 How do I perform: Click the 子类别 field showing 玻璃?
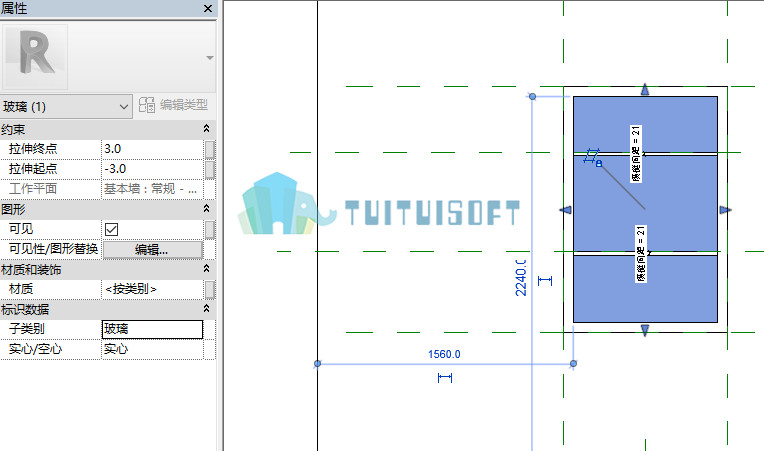tap(152, 329)
